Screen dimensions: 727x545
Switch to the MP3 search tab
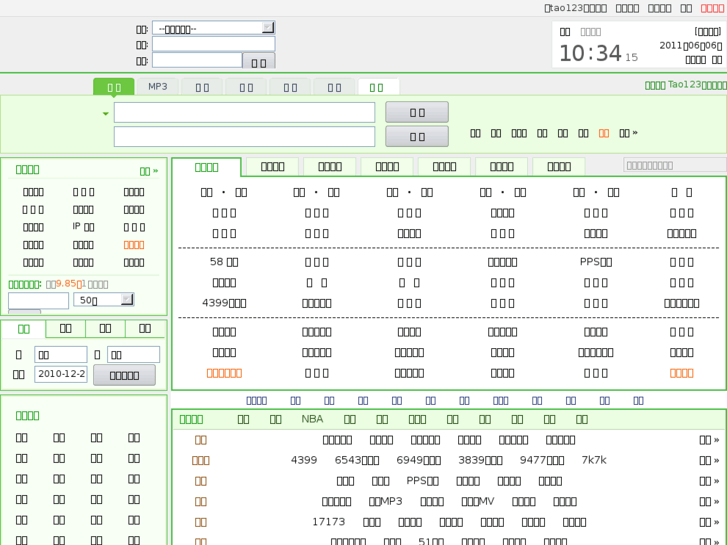pos(158,87)
